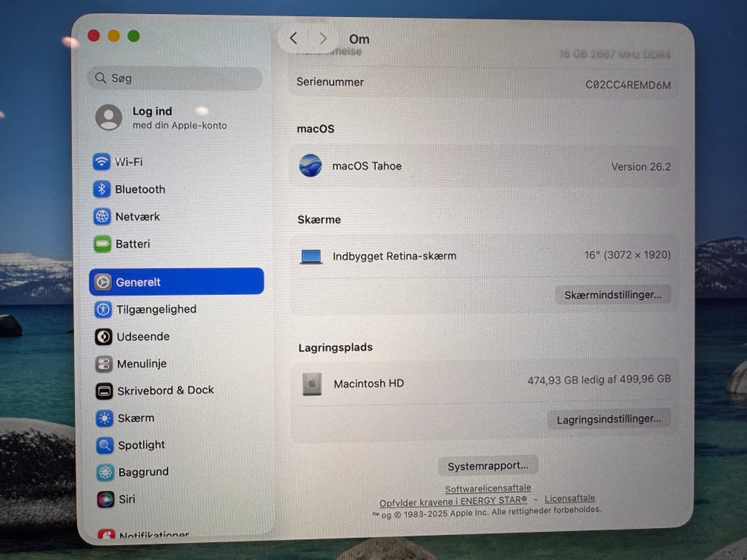
Task: Click the Skærm brightness icon
Action: [x=104, y=418]
